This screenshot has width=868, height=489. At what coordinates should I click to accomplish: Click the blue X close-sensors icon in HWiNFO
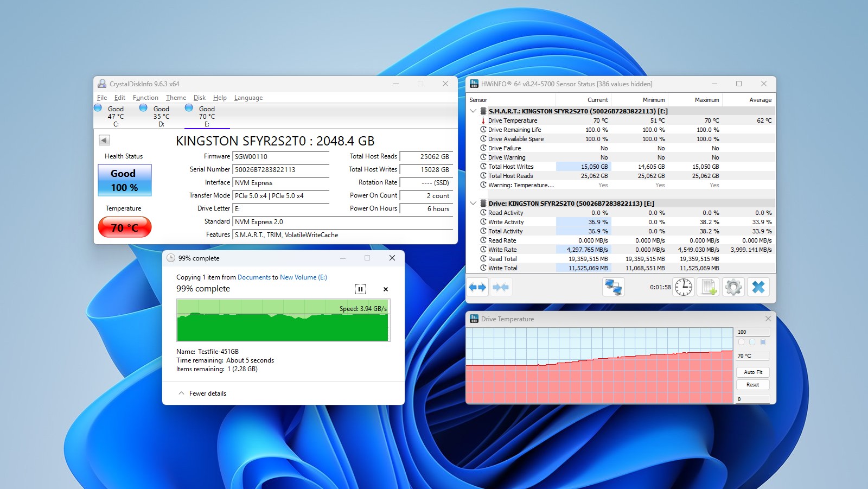pos(758,287)
